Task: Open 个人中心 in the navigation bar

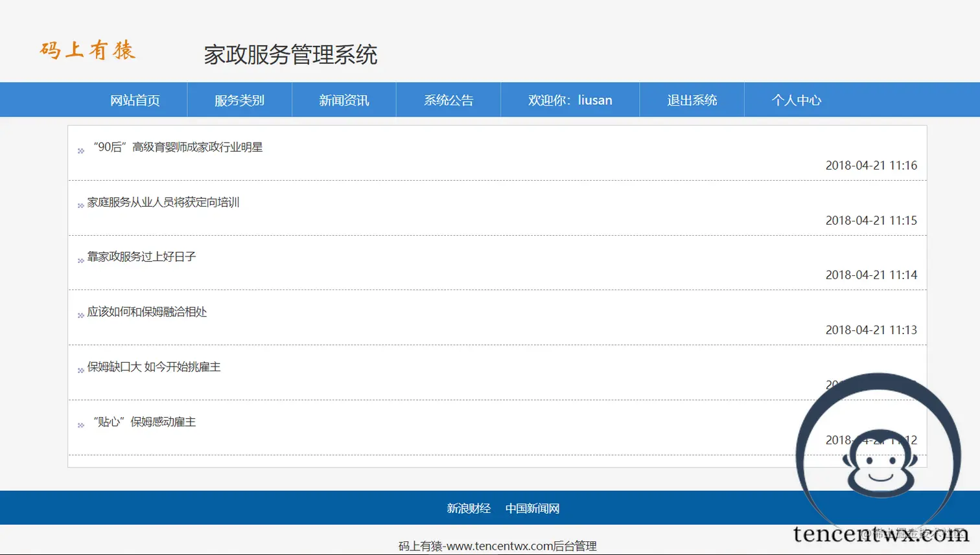Action: pos(797,100)
